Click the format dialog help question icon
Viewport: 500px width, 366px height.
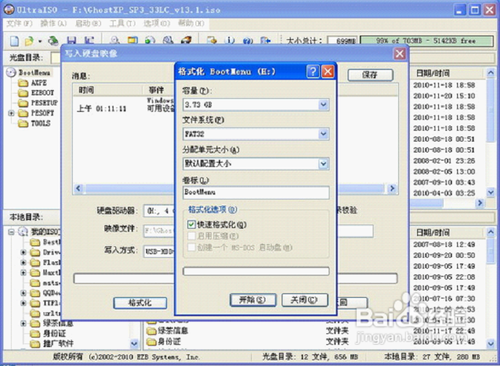(313, 71)
